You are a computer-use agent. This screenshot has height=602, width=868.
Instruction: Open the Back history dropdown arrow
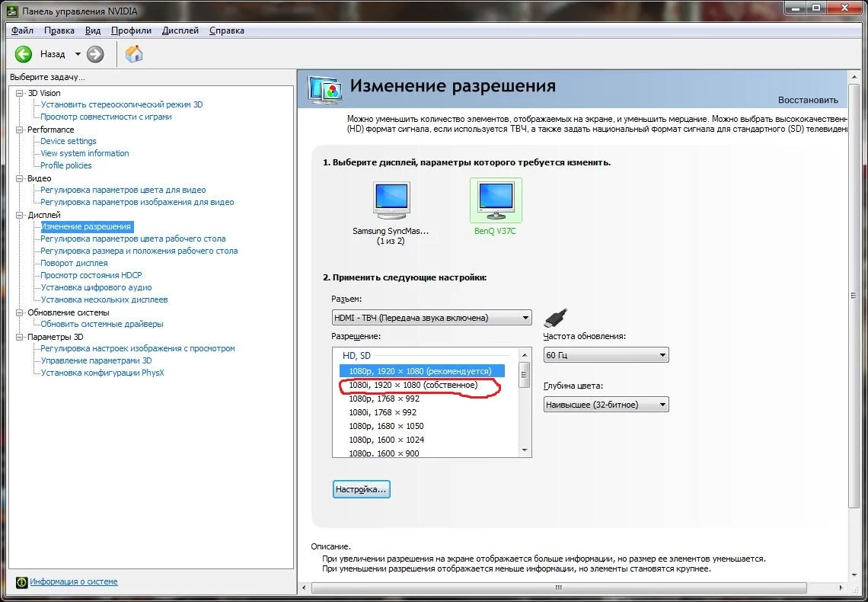pyautogui.click(x=78, y=53)
